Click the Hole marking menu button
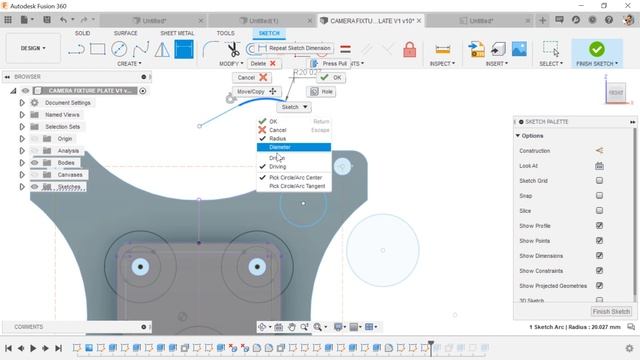640x360 pixels. click(x=322, y=92)
